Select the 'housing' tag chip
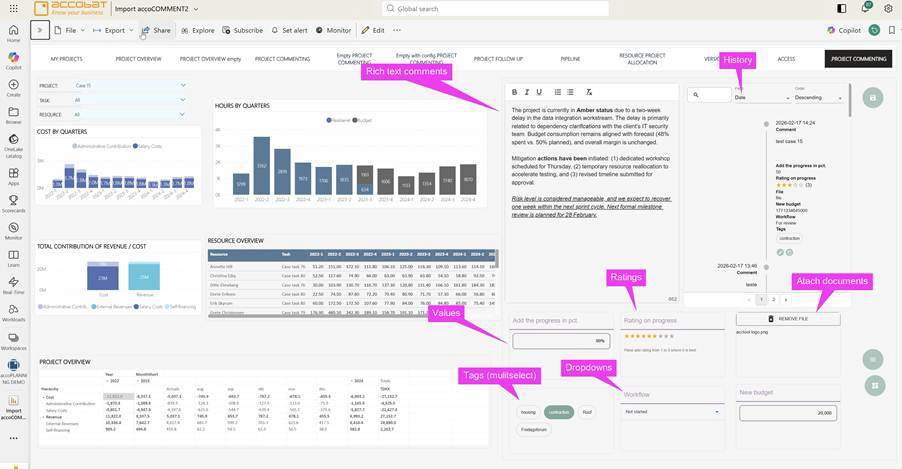This screenshot has width=902, height=469. coord(528,411)
